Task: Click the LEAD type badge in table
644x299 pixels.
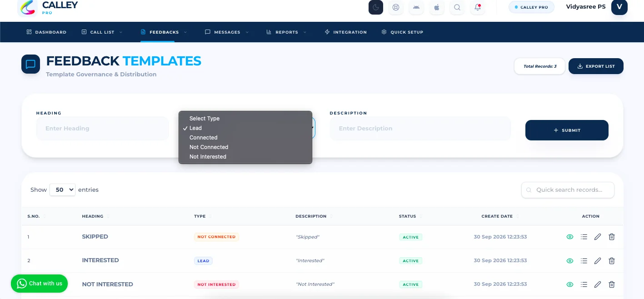Action: pos(203,261)
